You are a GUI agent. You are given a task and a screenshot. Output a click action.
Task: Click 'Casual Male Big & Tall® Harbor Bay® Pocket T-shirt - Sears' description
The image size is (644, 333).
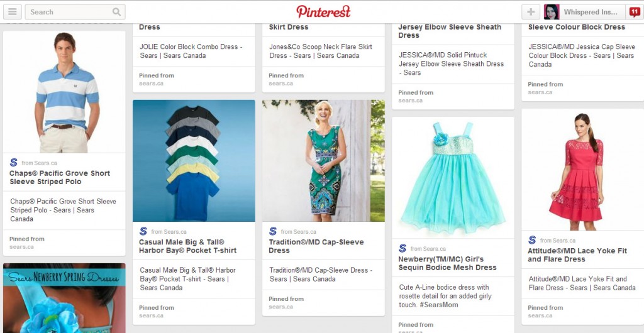187,279
